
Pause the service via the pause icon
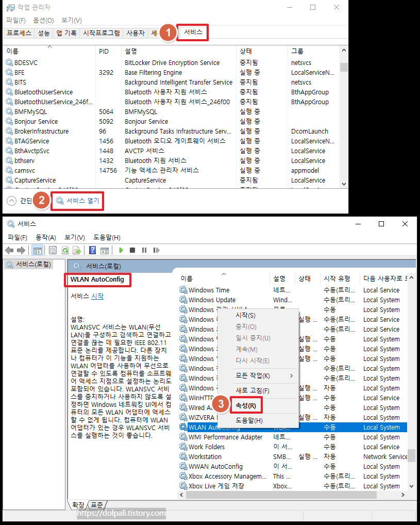[x=145, y=250]
